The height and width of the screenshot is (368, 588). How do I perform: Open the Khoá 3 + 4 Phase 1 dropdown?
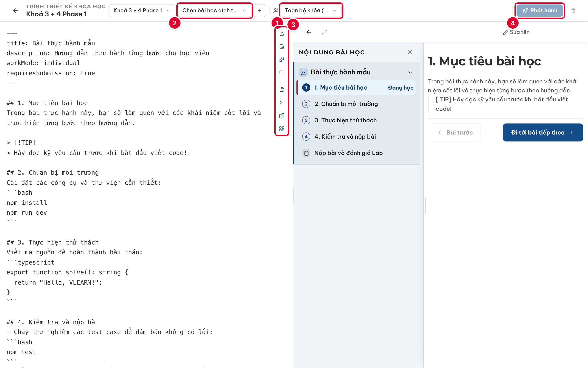tap(142, 11)
